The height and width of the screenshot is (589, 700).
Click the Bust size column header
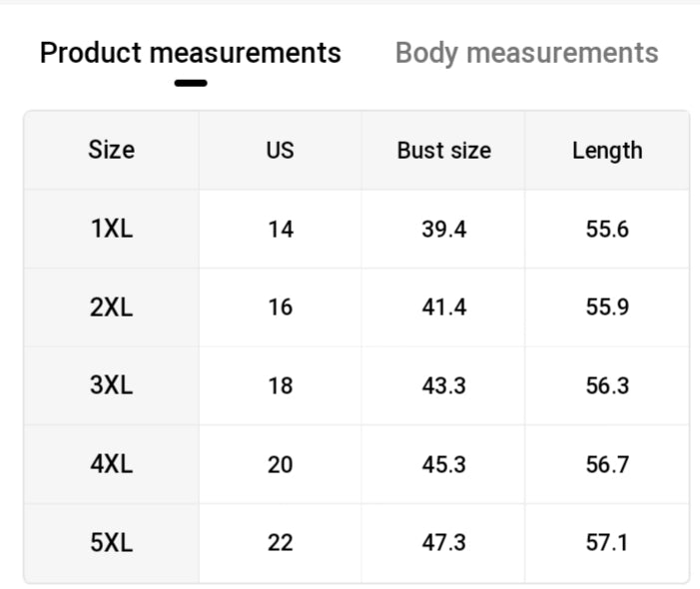(443, 151)
